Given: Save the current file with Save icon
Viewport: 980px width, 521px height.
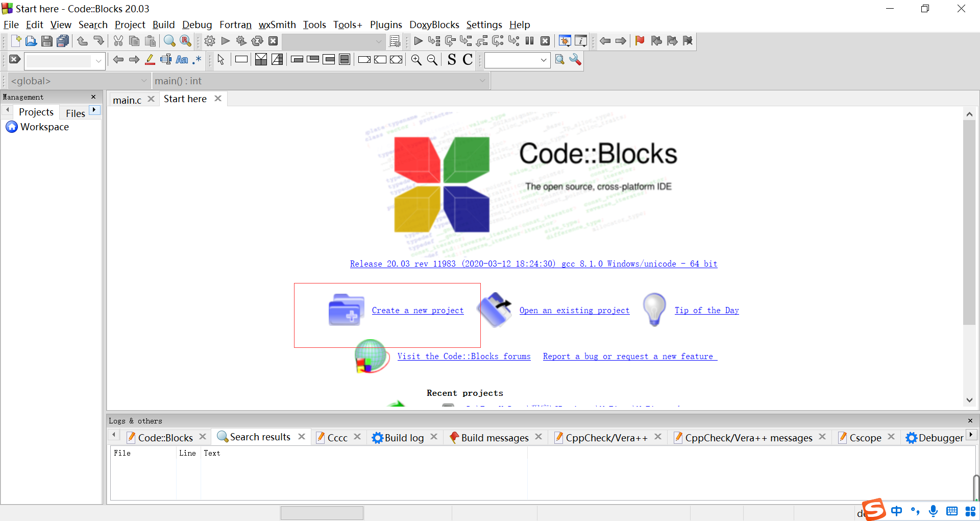Looking at the screenshot, I should pos(46,41).
